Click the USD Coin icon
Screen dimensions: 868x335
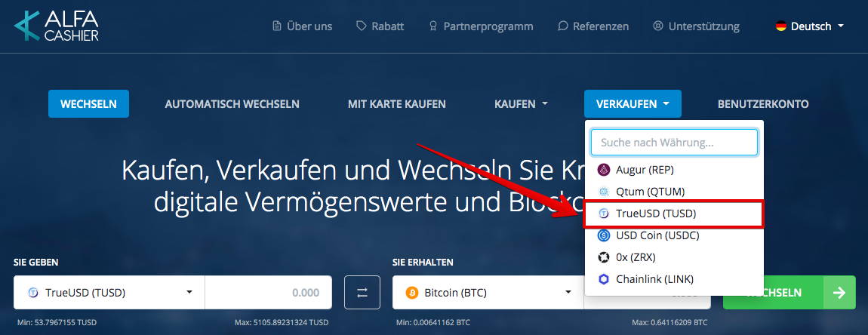(x=604, y=235)
